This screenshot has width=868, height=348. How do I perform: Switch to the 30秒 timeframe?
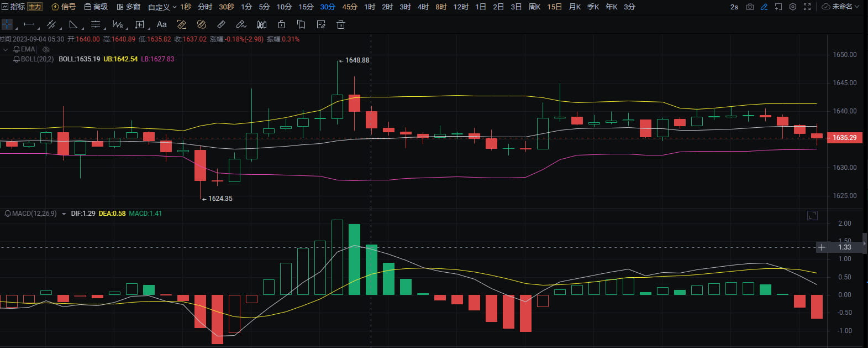(227, 7)
